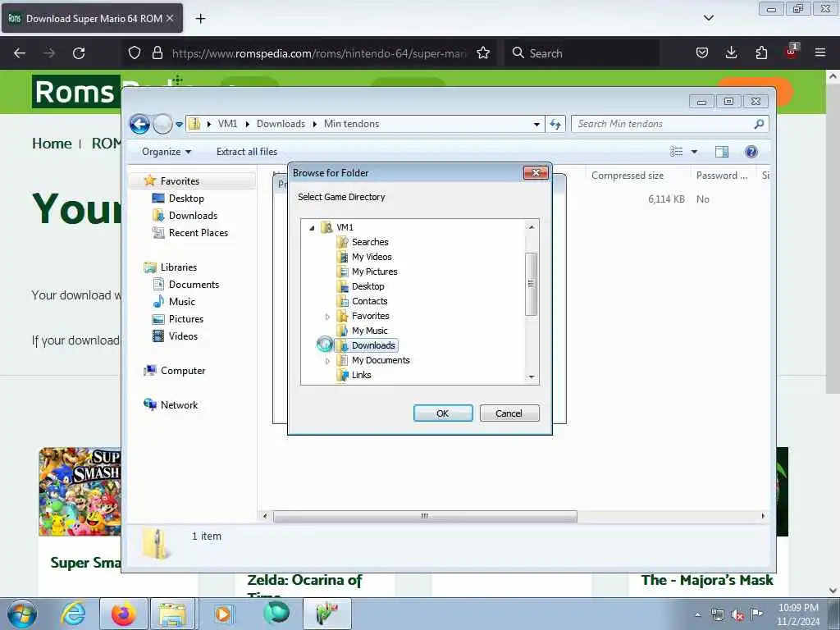Open Firefox application menu
This screenshot has width=840, height=630.
[x=819, y=53]
